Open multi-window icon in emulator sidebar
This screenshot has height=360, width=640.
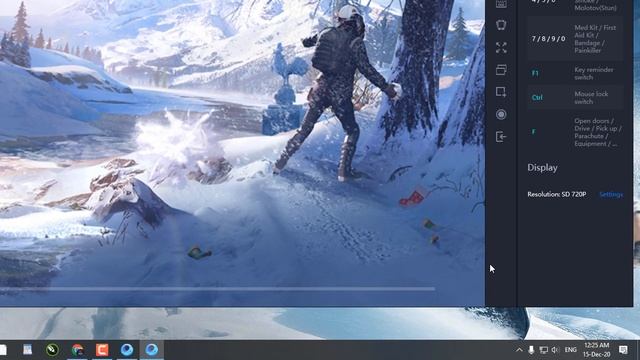[501, 70]
